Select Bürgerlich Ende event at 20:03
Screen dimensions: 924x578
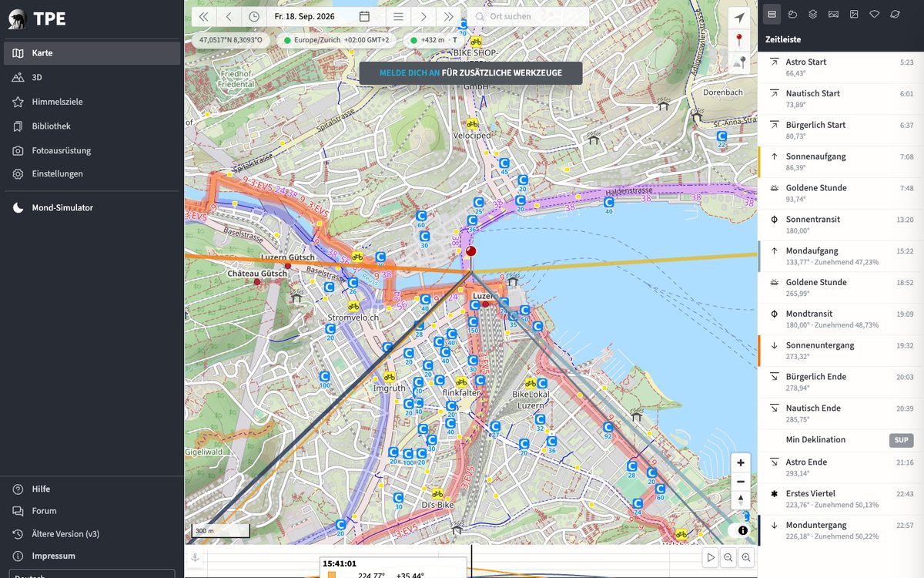coord(841,383)
